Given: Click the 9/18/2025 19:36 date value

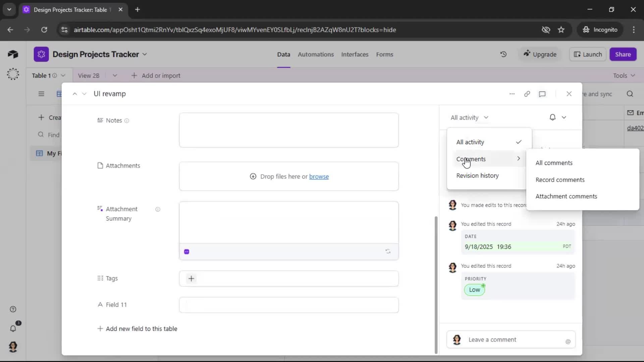Looking at the screenshot, I should coord(488,247).
